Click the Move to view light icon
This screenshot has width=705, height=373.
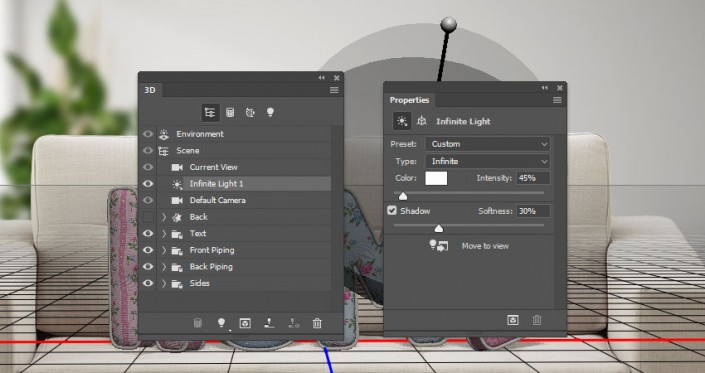click(x=439, y=246)
